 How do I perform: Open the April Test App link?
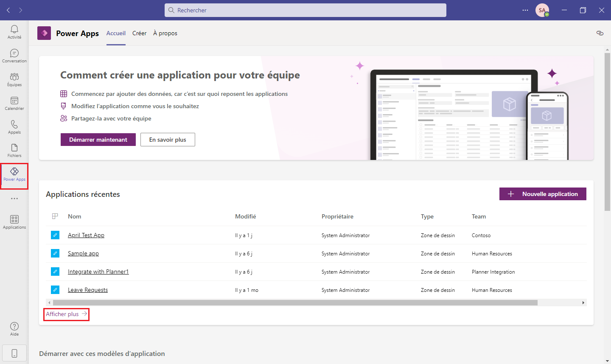click(86, 235)
